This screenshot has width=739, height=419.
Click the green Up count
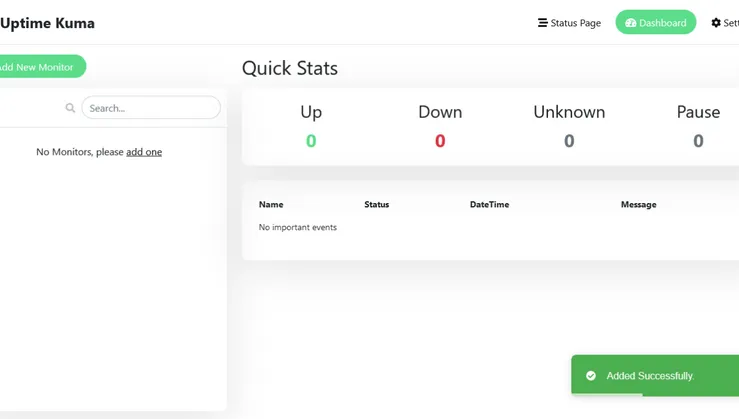[311, 141]
